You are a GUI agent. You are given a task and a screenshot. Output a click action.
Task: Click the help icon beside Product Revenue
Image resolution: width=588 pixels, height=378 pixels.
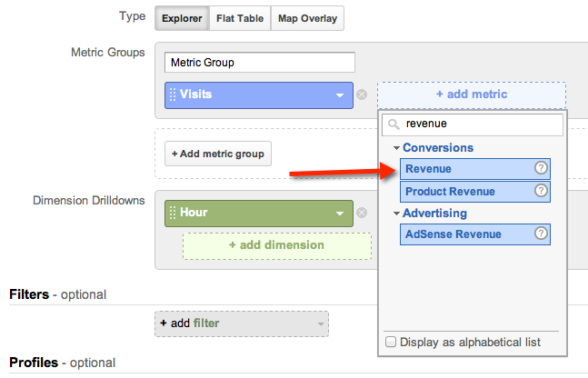(541, 191)
